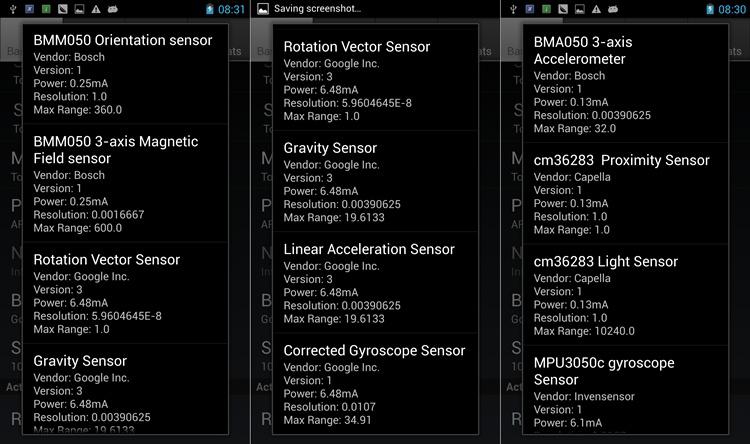This screenshot has width=750, height=444.
Task: Tap the Android debugging icon in left screenshot
Action: (x=113, y=9)
